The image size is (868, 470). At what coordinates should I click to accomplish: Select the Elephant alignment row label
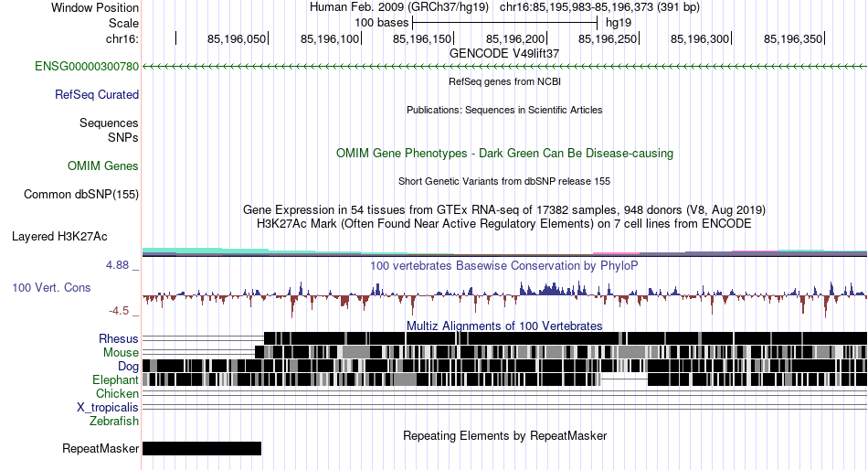(115, 379)
